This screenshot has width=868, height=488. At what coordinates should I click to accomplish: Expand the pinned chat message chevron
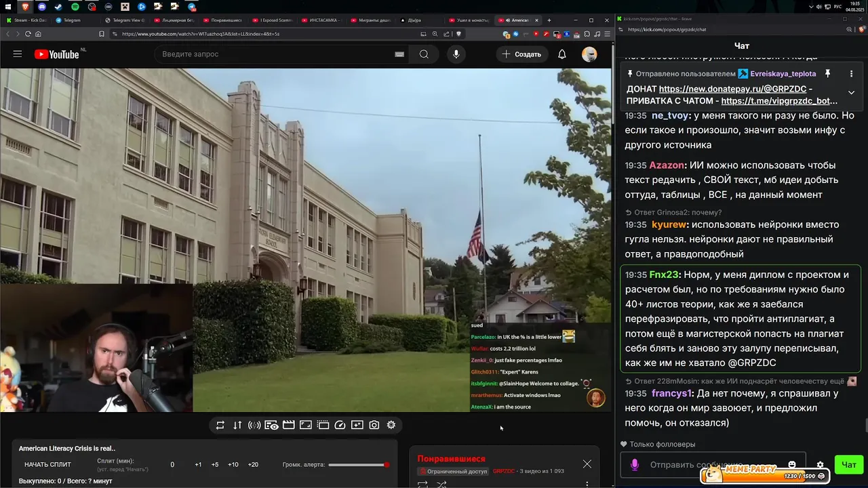pyautogui.click(x=851, y=93)
